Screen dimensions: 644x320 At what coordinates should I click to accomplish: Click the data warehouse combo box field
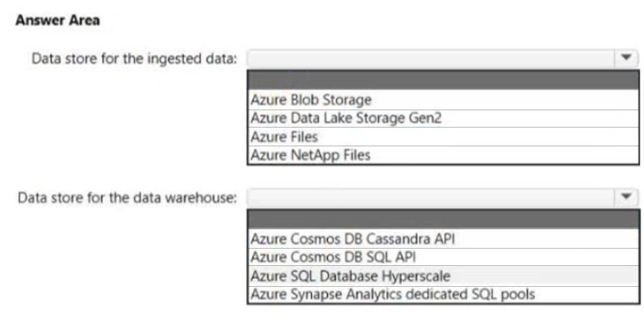431,197
